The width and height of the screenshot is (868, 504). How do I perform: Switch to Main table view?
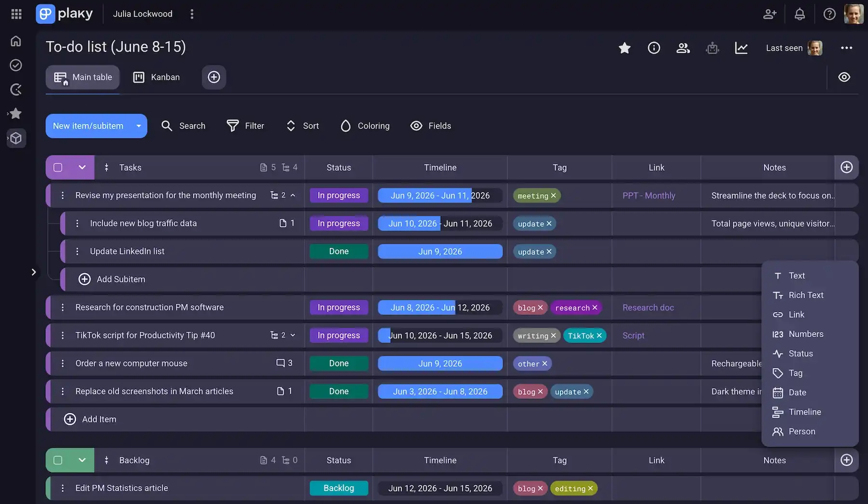[82, 77]
